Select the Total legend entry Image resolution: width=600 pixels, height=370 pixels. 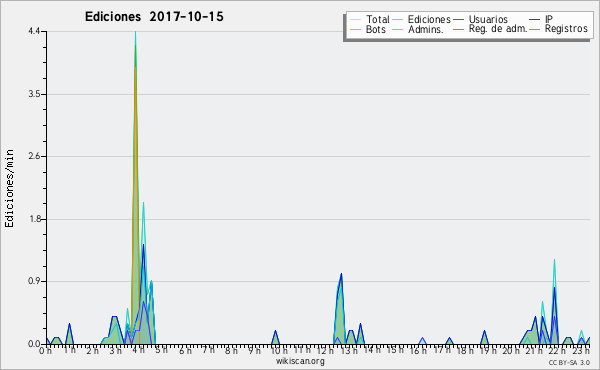tap(370, 19)
